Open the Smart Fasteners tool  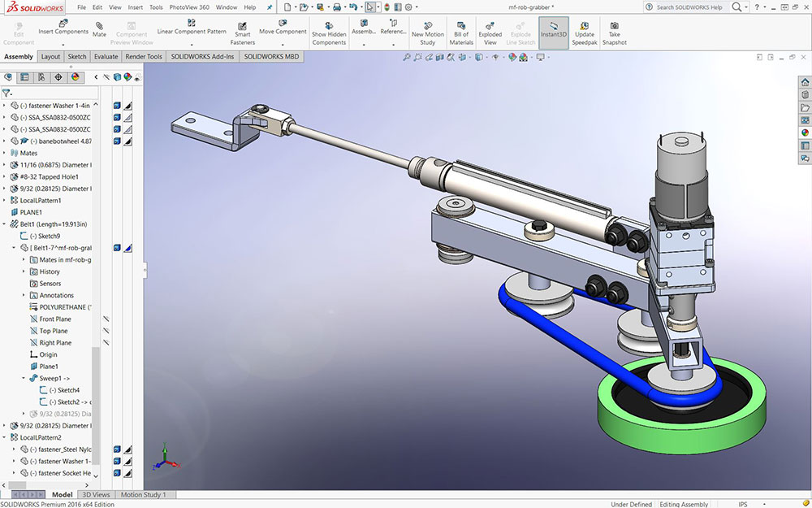(242, 26)
